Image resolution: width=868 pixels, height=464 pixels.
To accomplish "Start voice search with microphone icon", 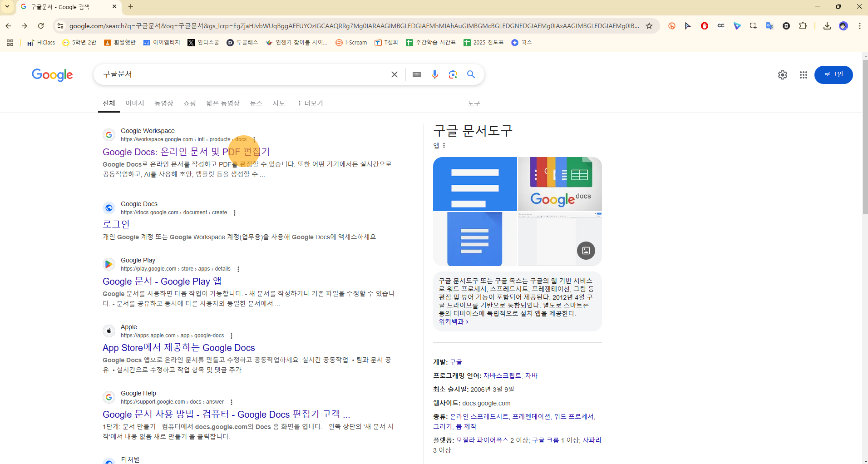I will pyautogui.click(x=435, y=74).
